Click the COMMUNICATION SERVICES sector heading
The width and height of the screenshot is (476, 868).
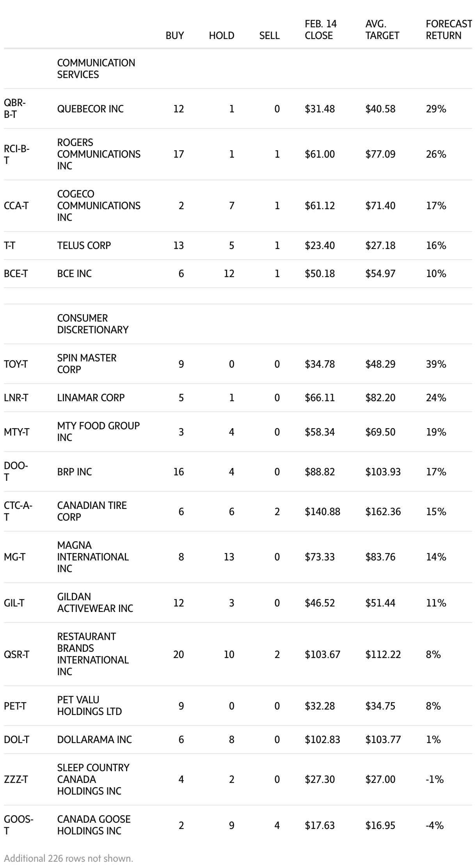96,69
